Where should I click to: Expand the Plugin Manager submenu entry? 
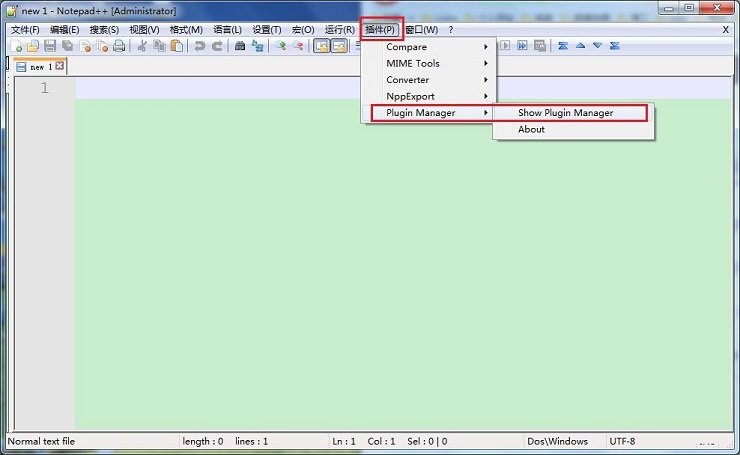pyautogui.click(x=429, y=113)
